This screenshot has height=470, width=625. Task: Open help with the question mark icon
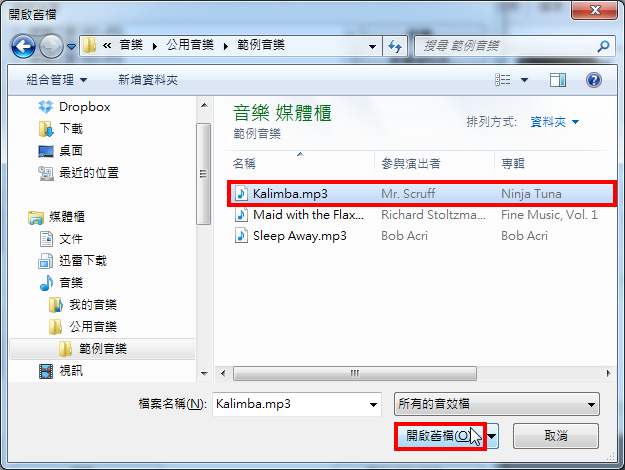[594, 80]
